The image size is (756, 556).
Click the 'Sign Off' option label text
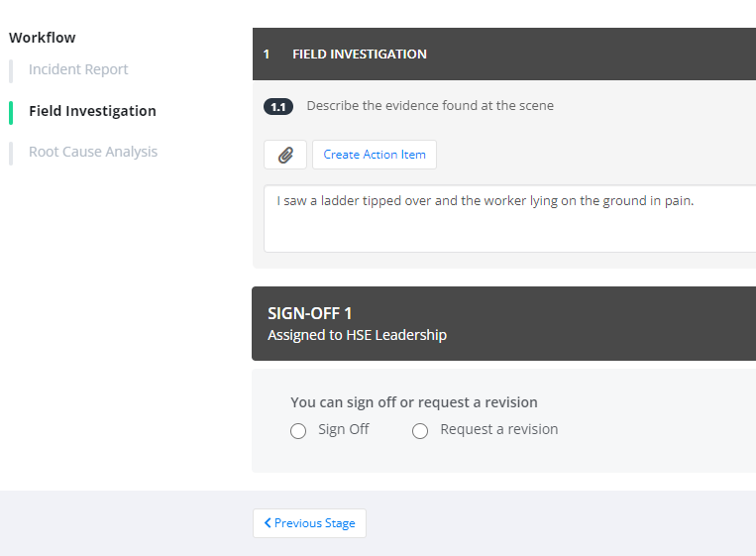pyautogui.click(x=343, y=429)
